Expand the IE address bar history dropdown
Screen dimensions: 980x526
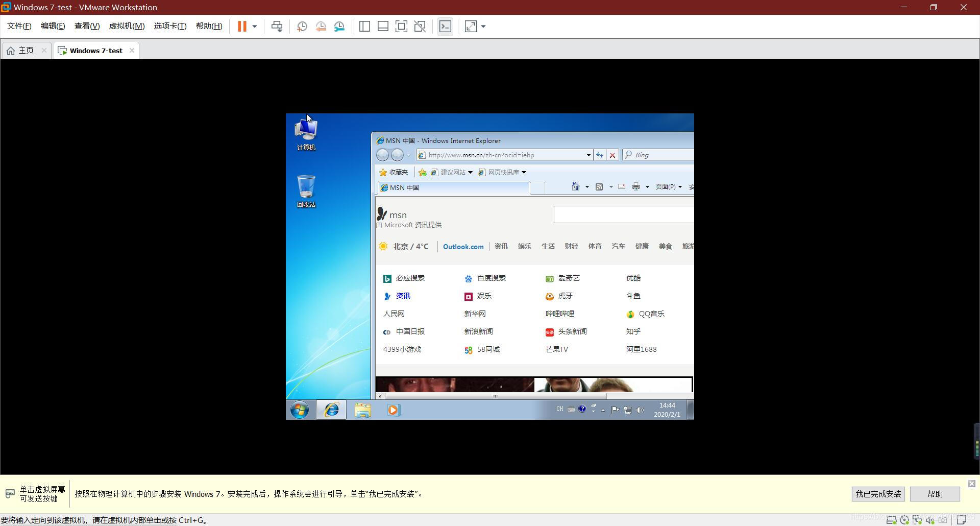tap(589, 155)
